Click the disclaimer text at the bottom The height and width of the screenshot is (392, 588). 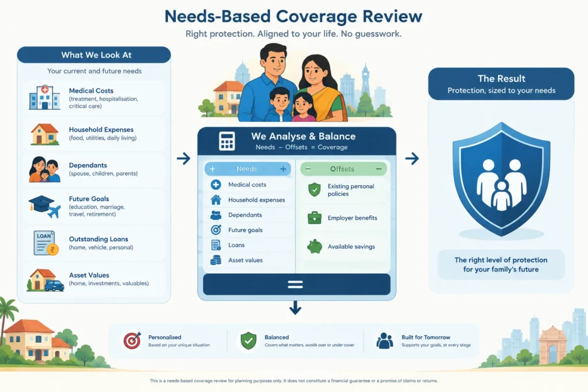293,381
